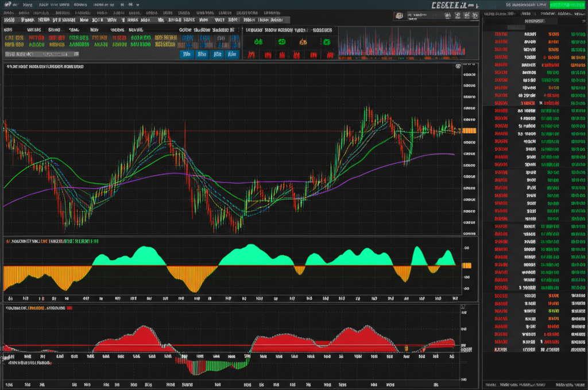Click the last green signal icon in the indicator panel
The height and width of the screenshot is (390, 588).
[327, 42]
